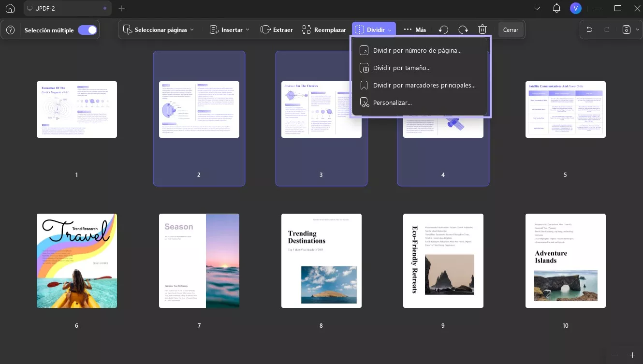Open the user account avatar V
This screenshot has width=643, height=364.
(575, 8)
